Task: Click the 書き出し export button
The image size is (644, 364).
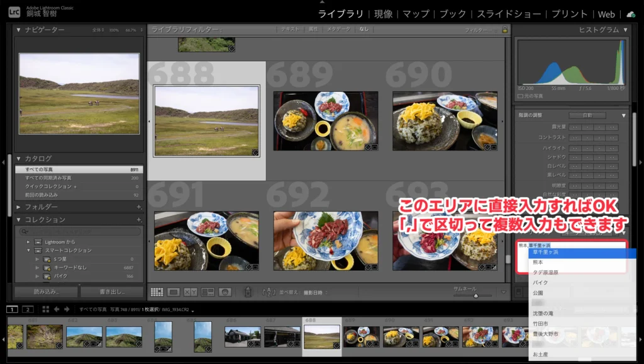Action: pos(113,292)
